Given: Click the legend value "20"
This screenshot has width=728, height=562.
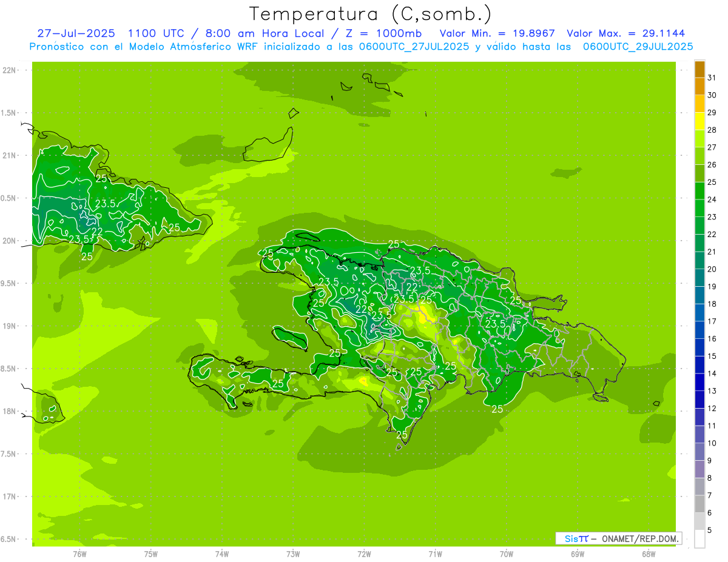Looking at the screenshot, I should pyautogui.click(x=712, y=269).
